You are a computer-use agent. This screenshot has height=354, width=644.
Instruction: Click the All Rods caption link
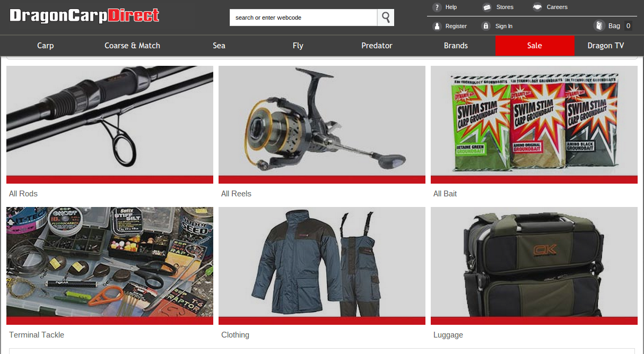pos(23,194)
